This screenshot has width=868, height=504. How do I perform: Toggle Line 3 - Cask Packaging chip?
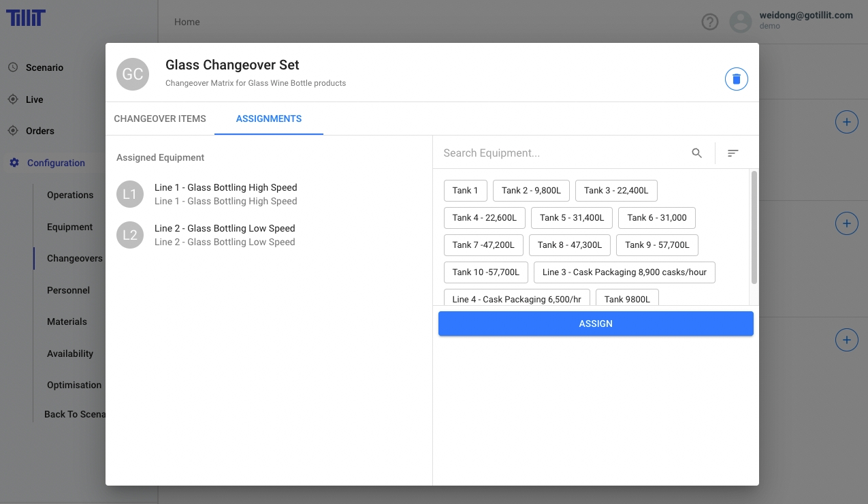[624, 272]
